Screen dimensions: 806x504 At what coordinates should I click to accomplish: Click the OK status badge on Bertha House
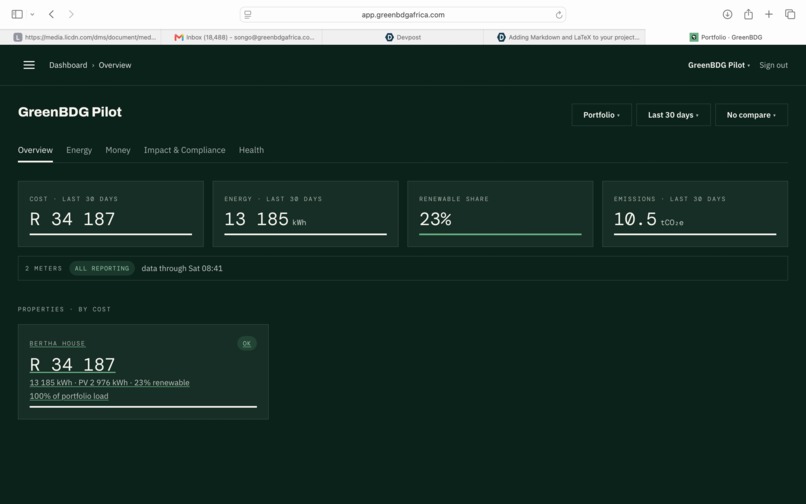click(x=247, y=344)
